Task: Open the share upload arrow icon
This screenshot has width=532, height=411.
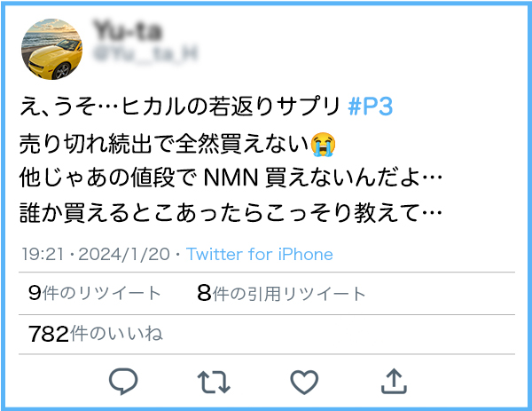Action: 394,381
